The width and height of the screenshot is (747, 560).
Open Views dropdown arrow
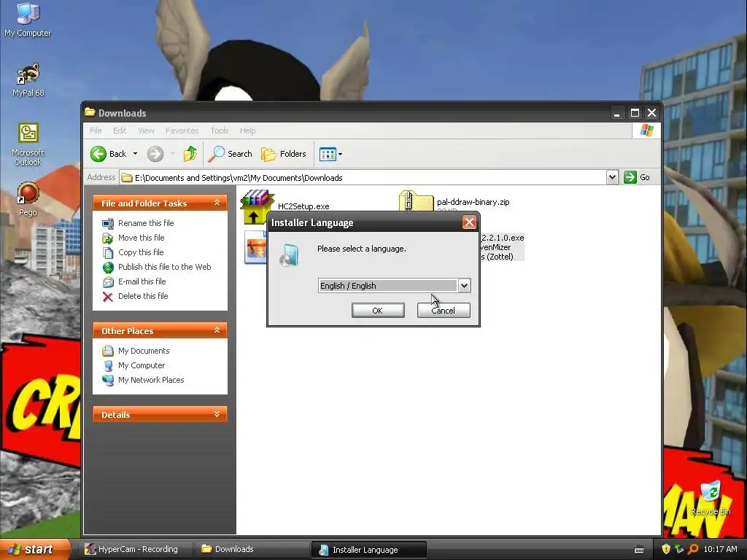(x=340, y=155)
